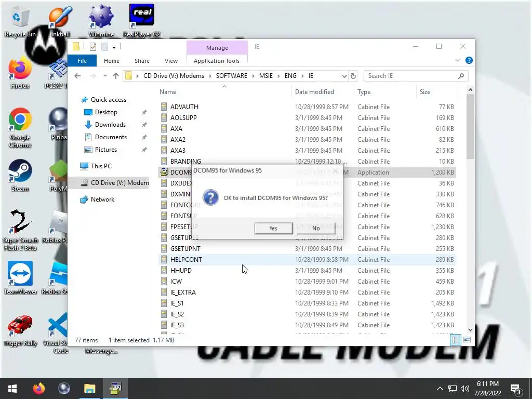Expand the ribbon chevron
532x399 pixels.
457,60
